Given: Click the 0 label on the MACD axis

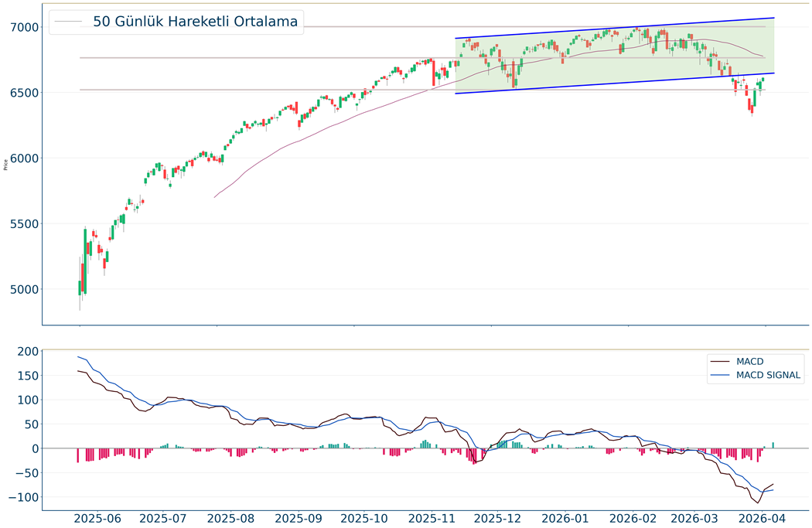Looking at the screenshot, I should pos(35,448).
